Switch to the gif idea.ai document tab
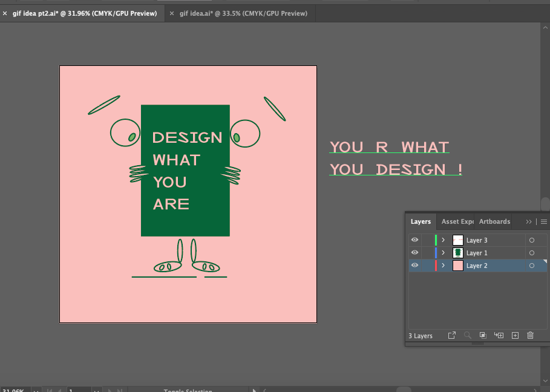Viewport: 550px width, 392px height. pyautogui.click(x=243, y=13)
